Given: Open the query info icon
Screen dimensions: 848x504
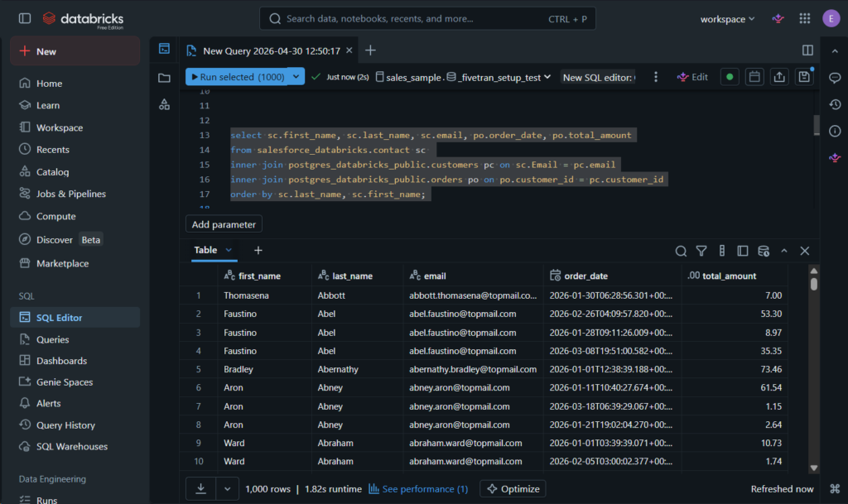Looking at the screenshot, I should tap(835, 131).
